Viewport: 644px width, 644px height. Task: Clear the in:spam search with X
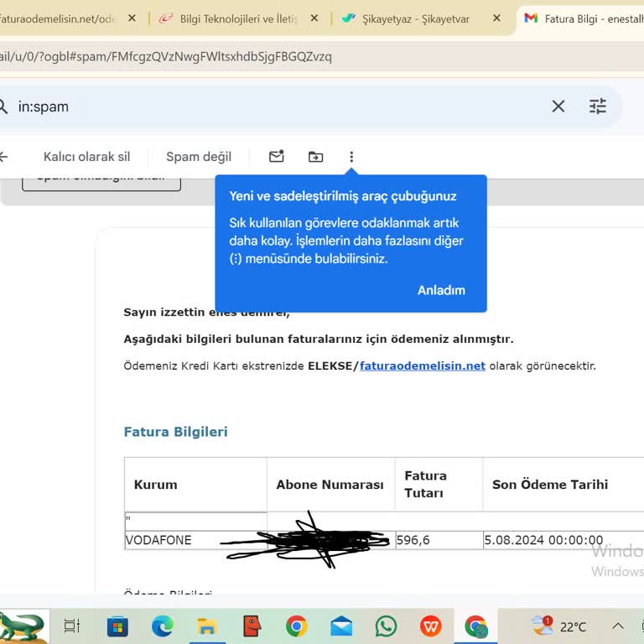[x=558, y=106]
